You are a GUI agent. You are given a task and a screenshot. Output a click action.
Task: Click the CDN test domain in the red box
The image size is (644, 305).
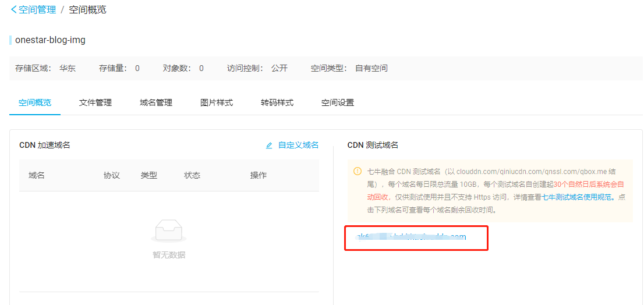(411, 237)
